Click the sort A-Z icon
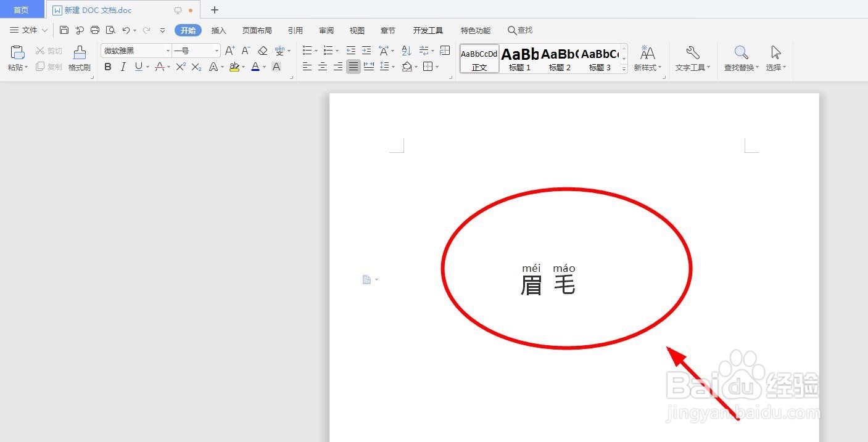 (x=407, y=51)
